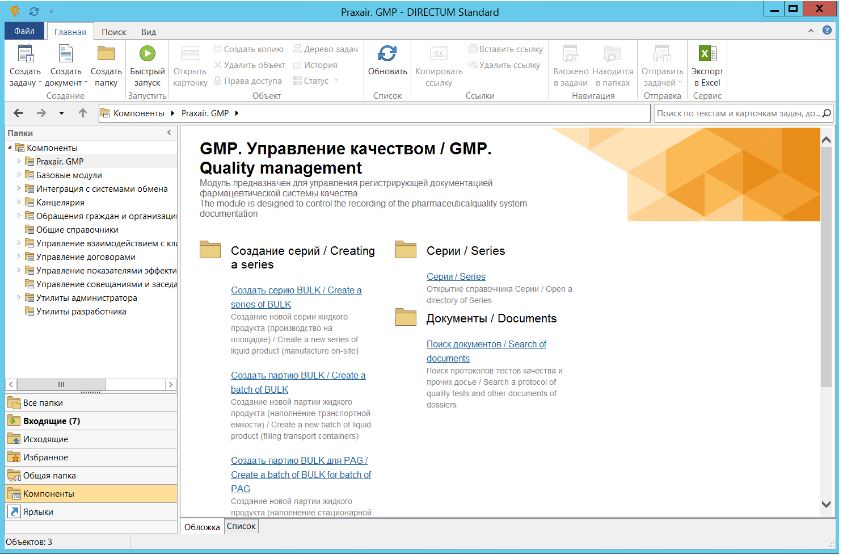The image size is (842, 556).
Task: Click the cover page scroll down arrow
Action: tap(826, 504)
